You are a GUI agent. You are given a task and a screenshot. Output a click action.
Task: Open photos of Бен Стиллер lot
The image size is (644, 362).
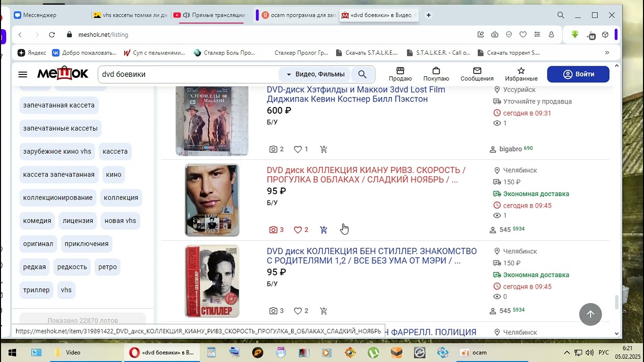tap(276, 311)
